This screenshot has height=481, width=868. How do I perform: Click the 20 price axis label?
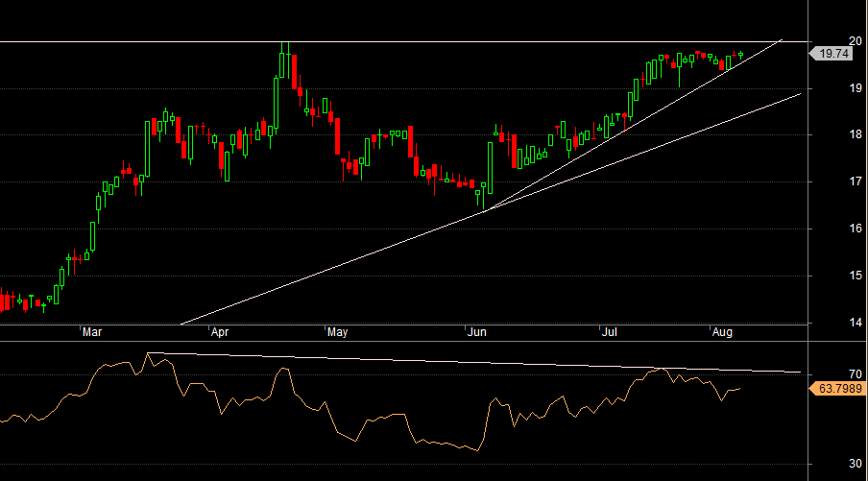856,41
